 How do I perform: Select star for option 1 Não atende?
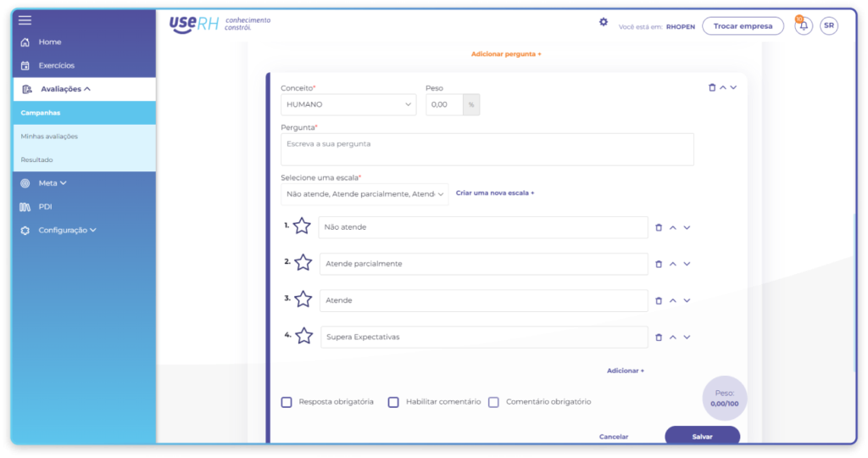click(x=302, y=226)
